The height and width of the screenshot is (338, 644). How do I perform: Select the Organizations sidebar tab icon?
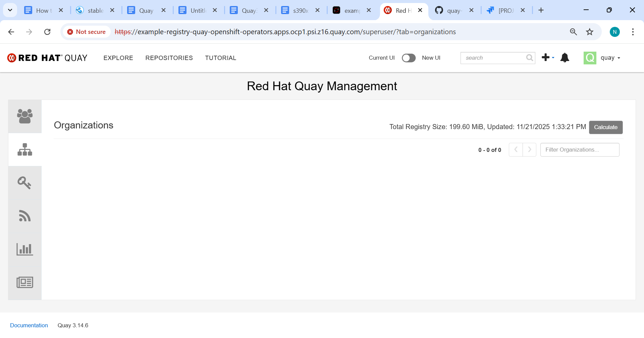pyautogui.click(x=25, y=150)
